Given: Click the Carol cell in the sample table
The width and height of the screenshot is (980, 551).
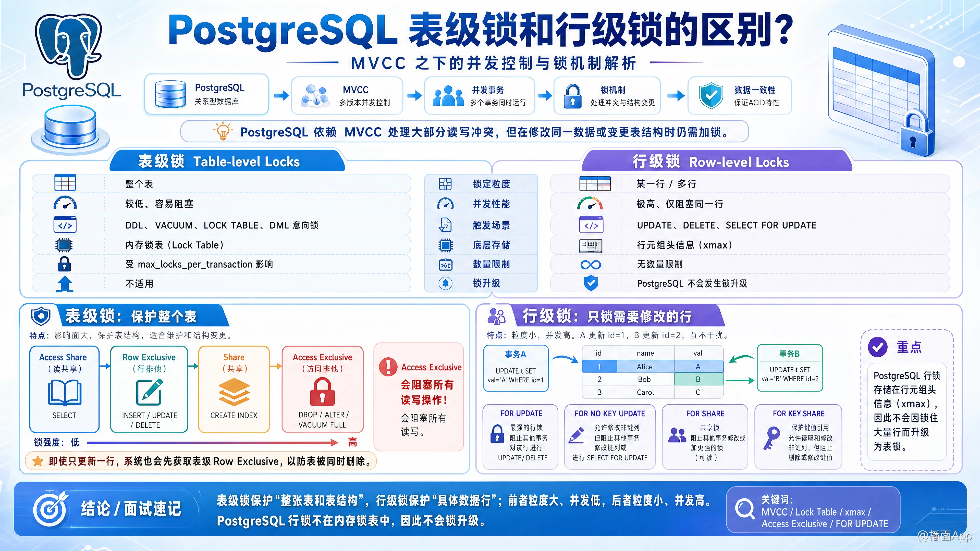Looking at the screenshot, I should [x=645, y=392].
